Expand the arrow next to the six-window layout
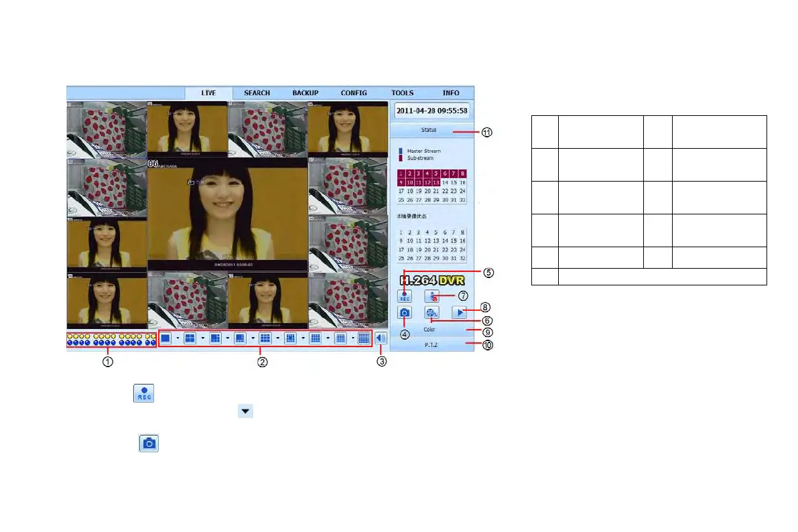 coord(228,338)
